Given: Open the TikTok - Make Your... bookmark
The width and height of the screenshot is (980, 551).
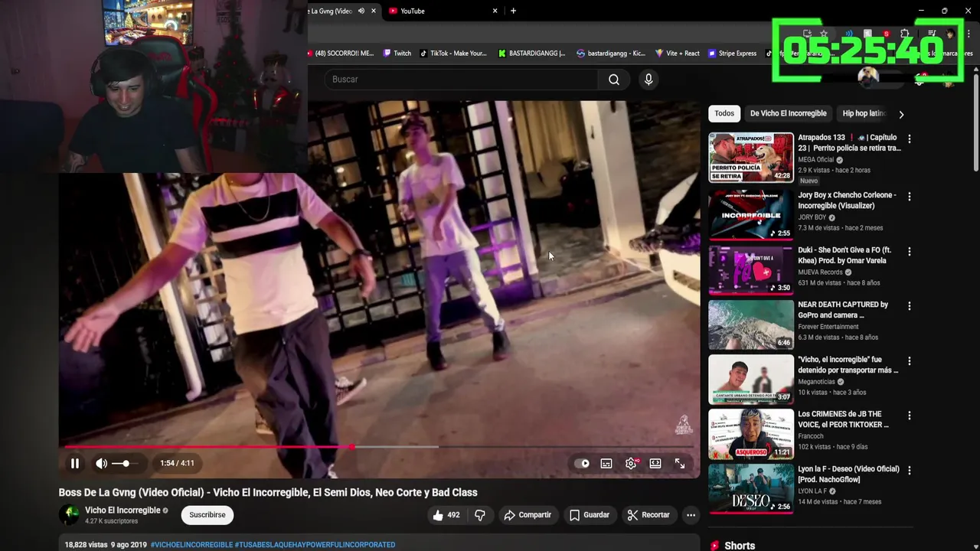Looking at the screenshot, I should pos(453,54).
